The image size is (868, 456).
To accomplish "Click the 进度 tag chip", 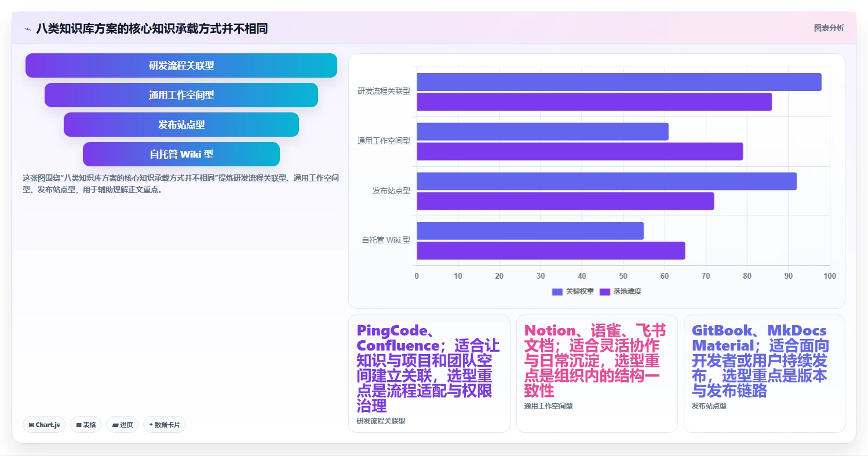I will (122, 425).
